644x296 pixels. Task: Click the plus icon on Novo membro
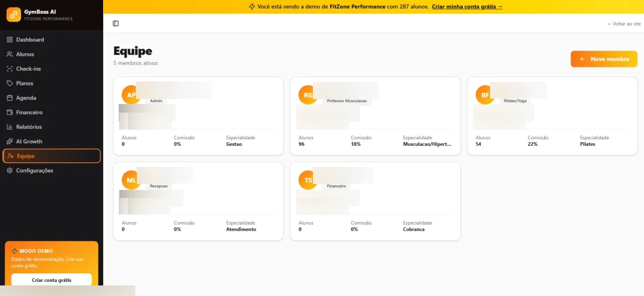582,59
